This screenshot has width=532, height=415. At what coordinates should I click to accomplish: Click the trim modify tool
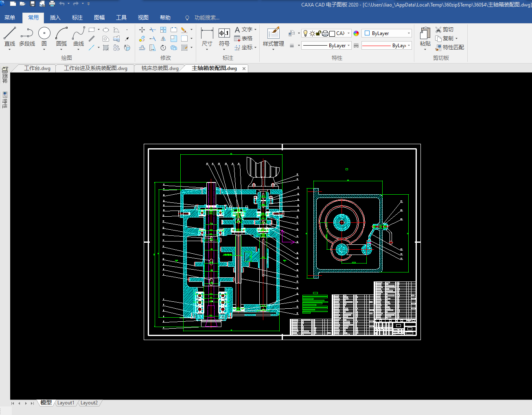(153, 30)
